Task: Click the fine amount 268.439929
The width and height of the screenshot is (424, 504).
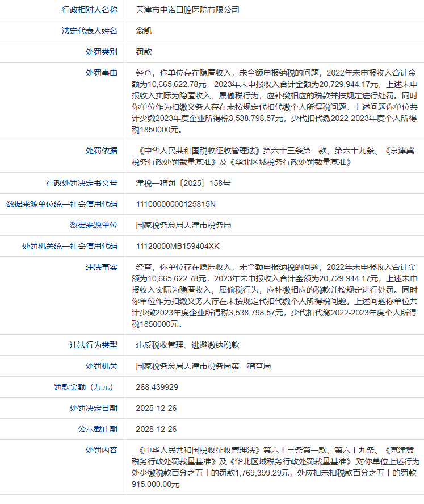Action: (157, 387)
